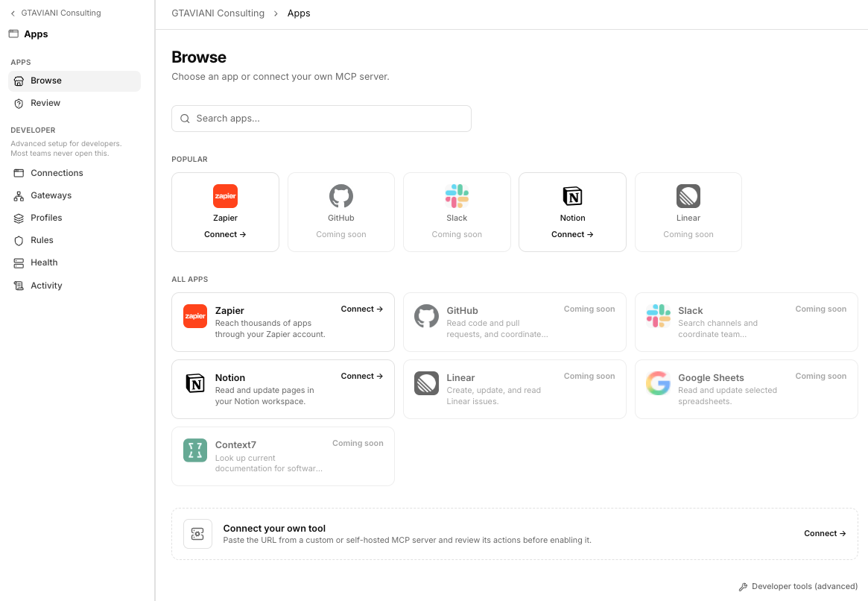Click Connect for Connect your own tool
This screenshot has height=601, width=868.
[825, 533]
